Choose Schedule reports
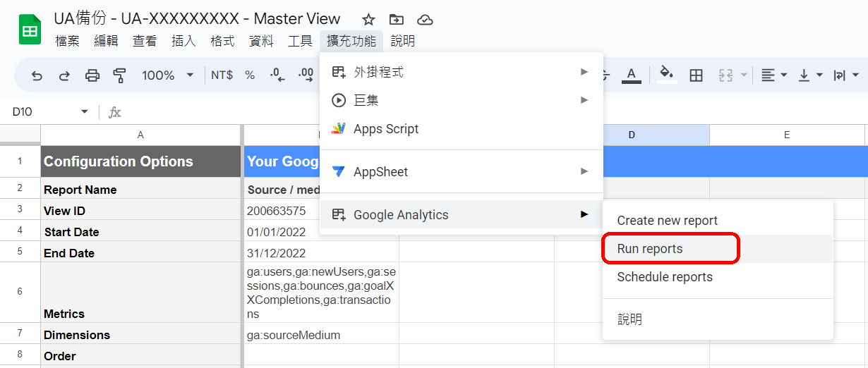Screen dimensions: 868x368 pos(718,277)
